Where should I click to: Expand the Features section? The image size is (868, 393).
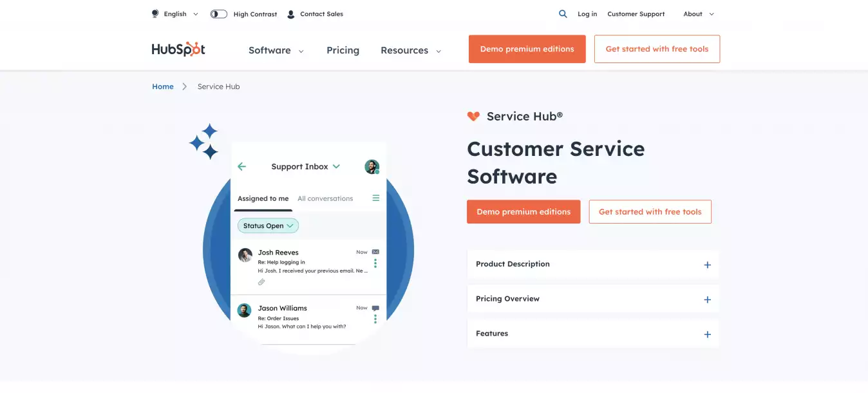[x=593, y=334]
